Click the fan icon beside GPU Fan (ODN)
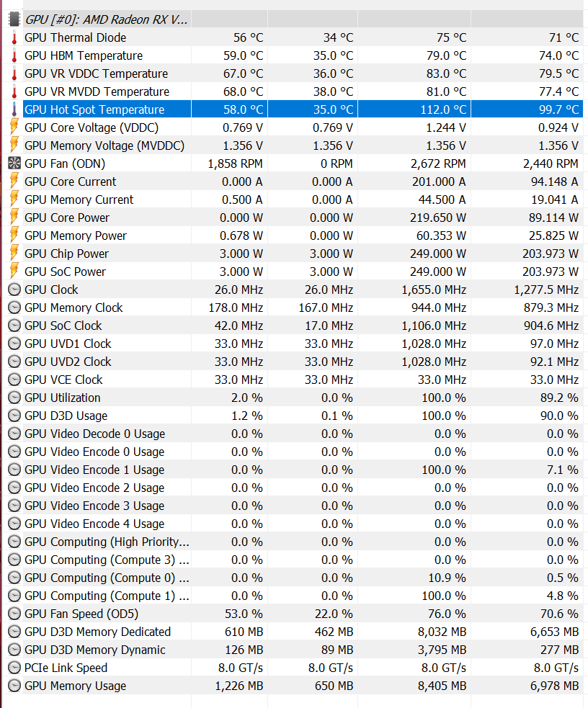Viewport: 588px width, 708px height. (x=14, y=163)
